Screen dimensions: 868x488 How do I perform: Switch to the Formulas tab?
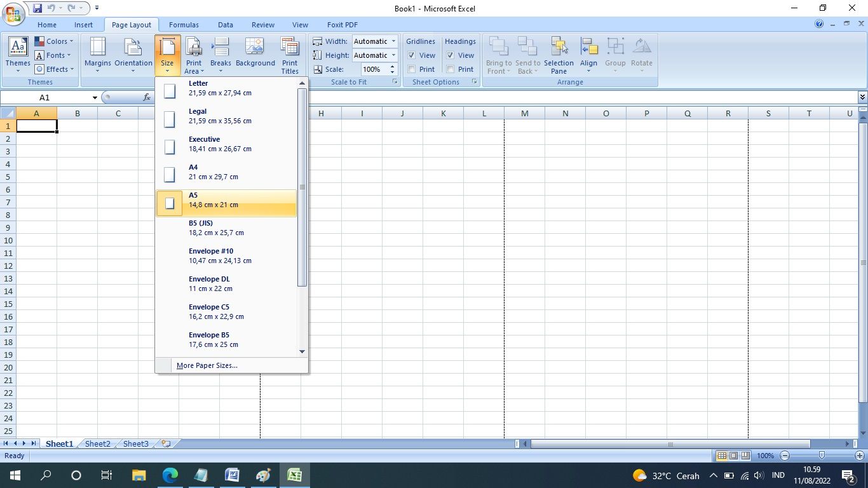pyautogui.click(x=184, y=25)
